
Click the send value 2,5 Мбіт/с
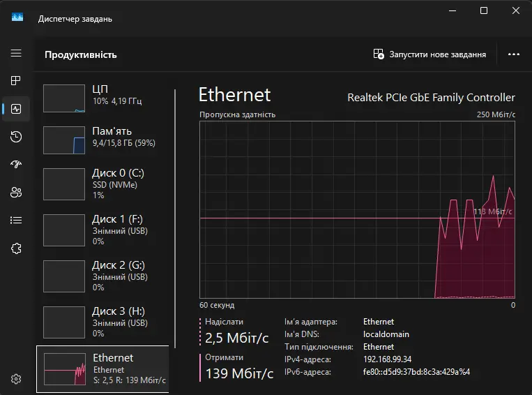(x=237, y=338)
